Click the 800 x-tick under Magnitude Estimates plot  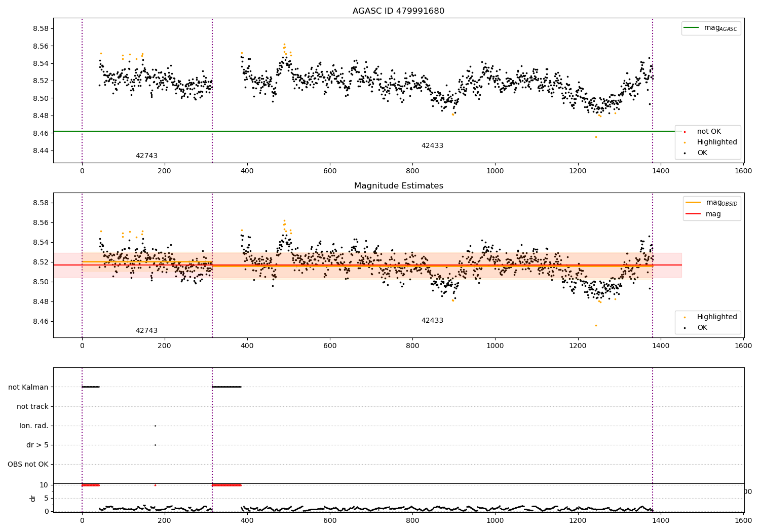point(412,346)
